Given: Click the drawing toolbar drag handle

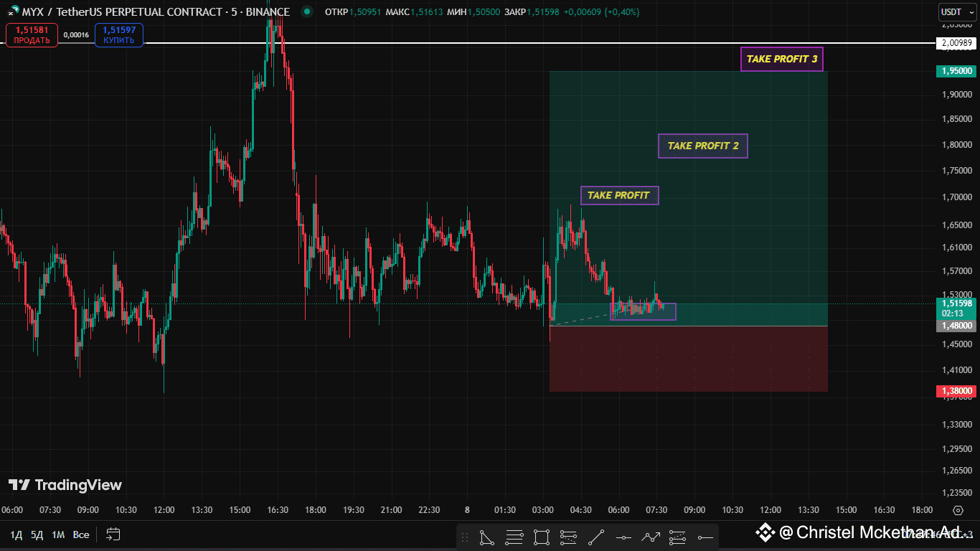Looking at the screenshot, I should [x=465, y=537].
